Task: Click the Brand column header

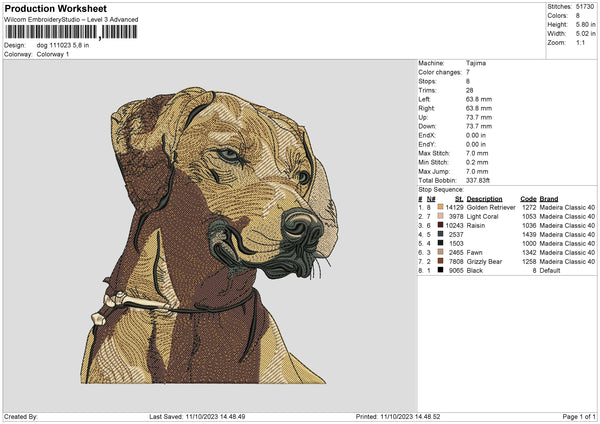Action: click(x=549, y=199)
